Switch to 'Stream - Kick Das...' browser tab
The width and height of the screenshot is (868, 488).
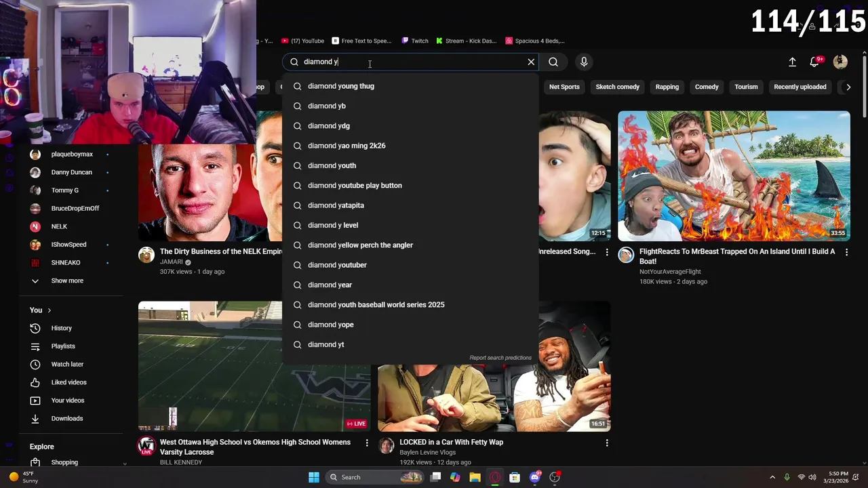coord(465,41)
